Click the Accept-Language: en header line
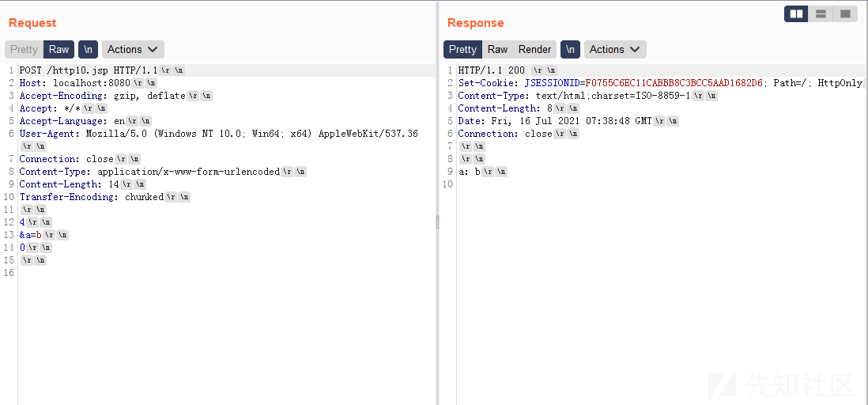 pos(85,121)
